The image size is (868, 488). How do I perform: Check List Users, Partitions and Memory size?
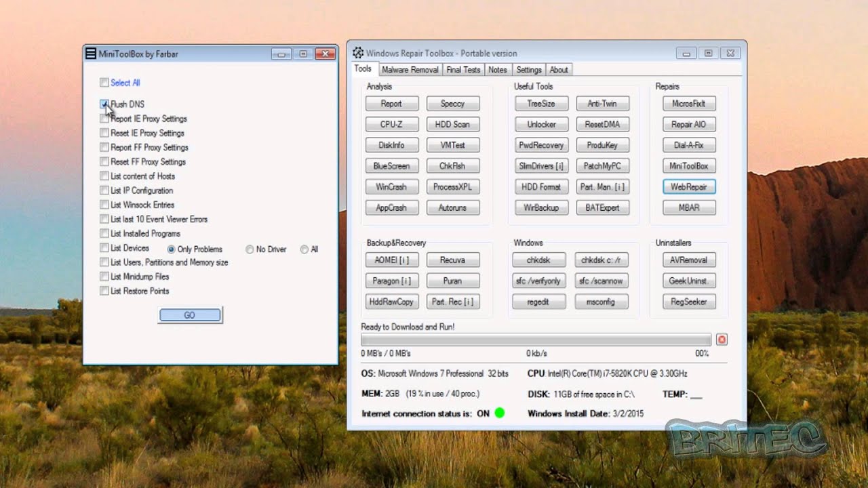(x=104, y=262)
